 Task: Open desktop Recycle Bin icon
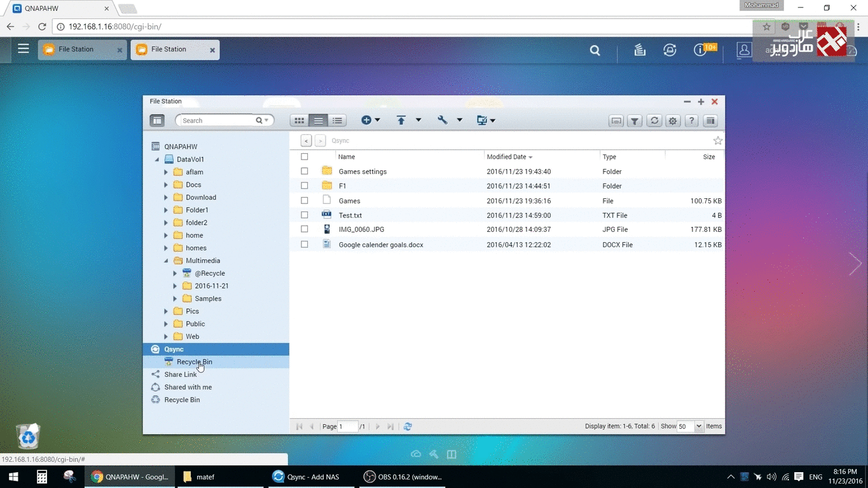28,436
